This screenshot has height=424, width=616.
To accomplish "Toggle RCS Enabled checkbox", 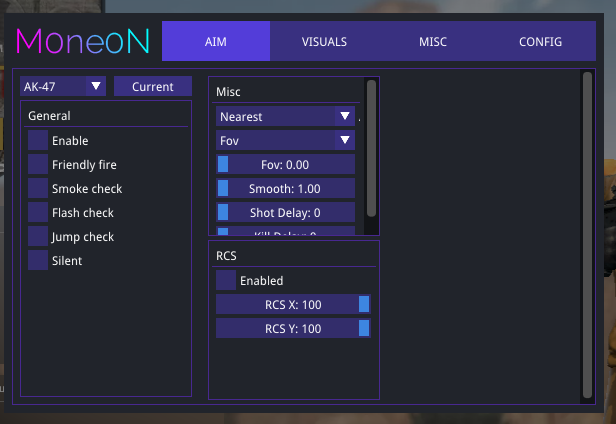I will 226,280.
